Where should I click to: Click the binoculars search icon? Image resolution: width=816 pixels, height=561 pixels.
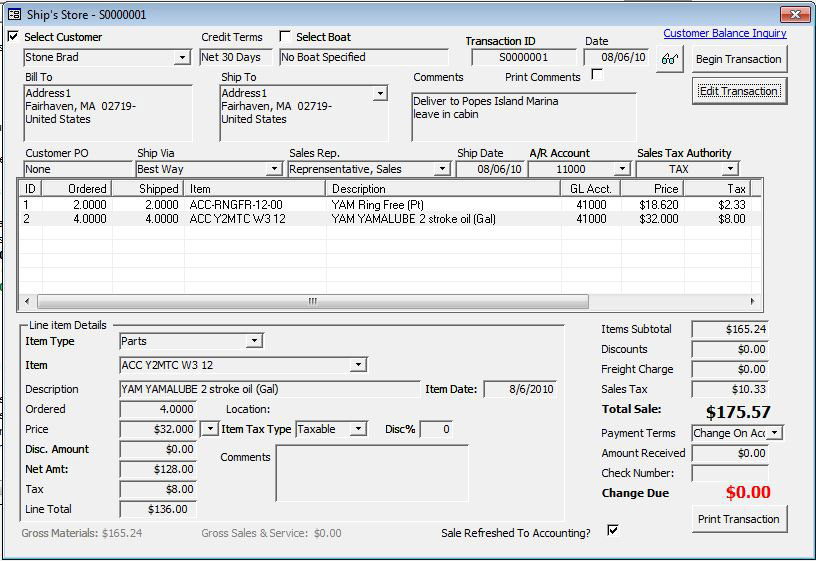click(670, 59)
